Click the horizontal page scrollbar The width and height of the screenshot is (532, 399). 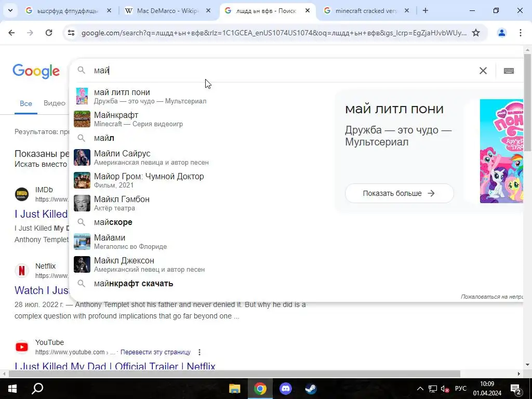tap(234, 374)
